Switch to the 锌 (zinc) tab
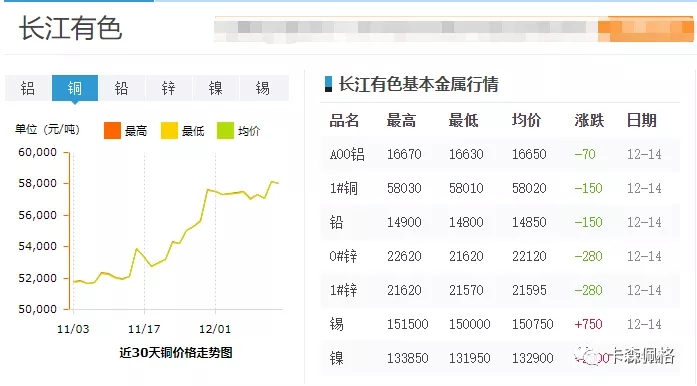This screenshot has width=697, height=386. click(x=168, y=88)
